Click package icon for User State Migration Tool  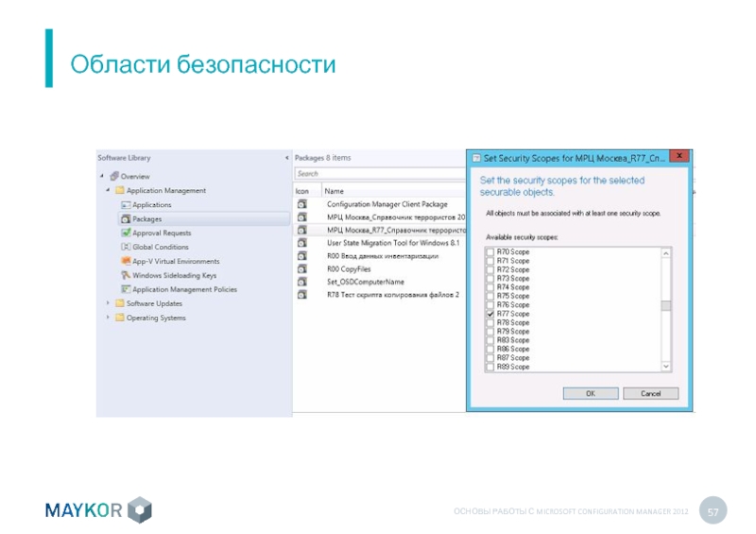tap(302, 243)
